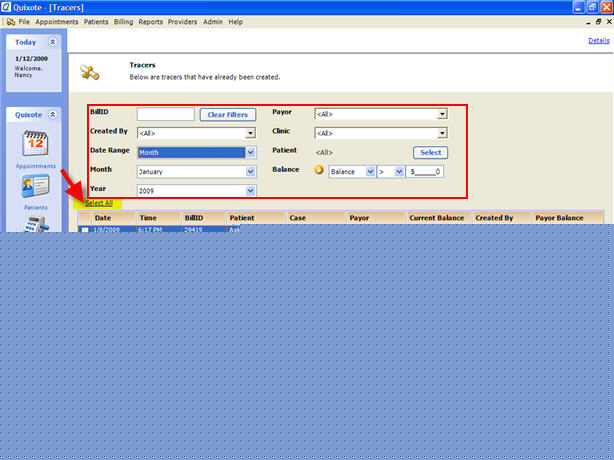
Task: Open the Month dropdown showing January
Action: click(197, 171)
